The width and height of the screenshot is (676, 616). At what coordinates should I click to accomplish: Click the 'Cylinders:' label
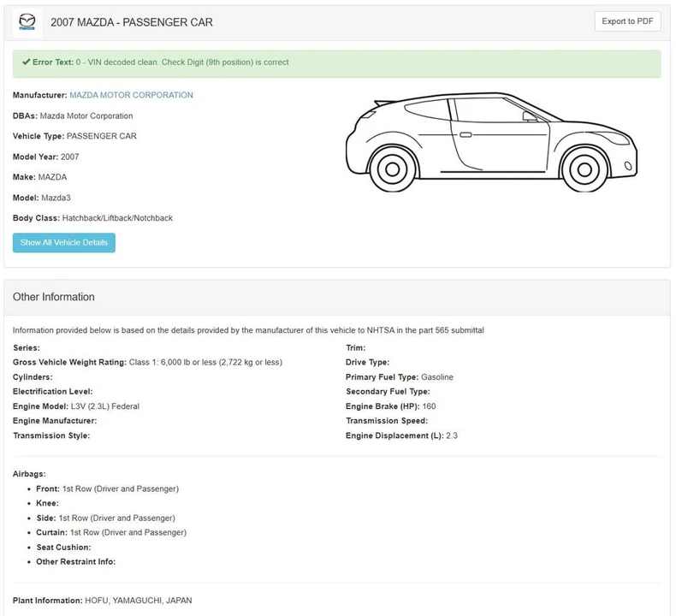pos(33,377)
